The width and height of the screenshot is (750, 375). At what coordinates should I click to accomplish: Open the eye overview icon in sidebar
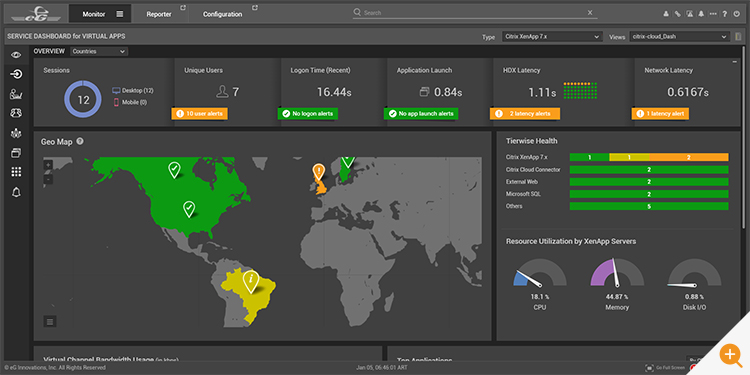pyautogui.click(x=16, y=55)
